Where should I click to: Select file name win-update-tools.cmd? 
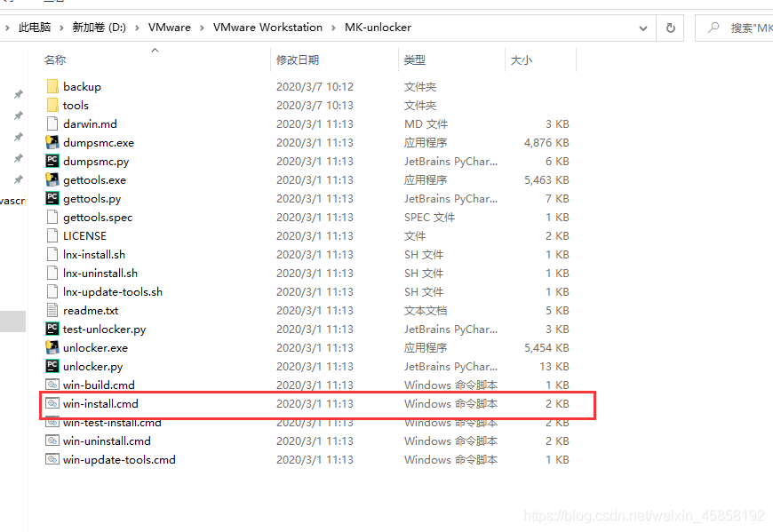tap(119, 459)
